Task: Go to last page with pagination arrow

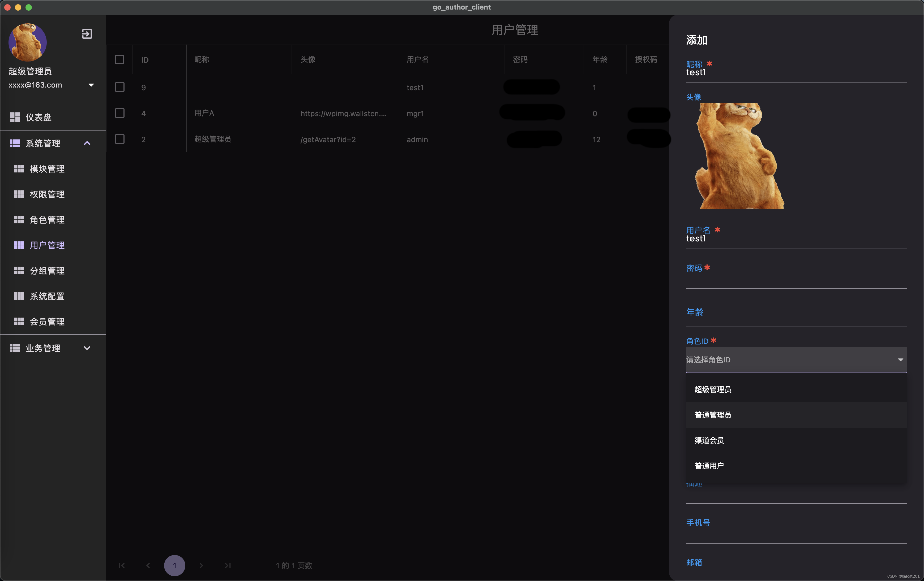Action: [x=227, y=565]
